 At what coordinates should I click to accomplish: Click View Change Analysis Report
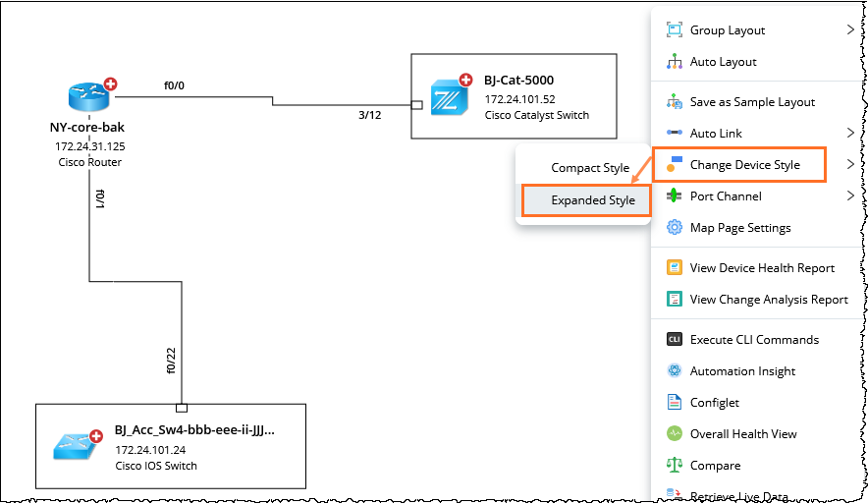tap(768, 300)
